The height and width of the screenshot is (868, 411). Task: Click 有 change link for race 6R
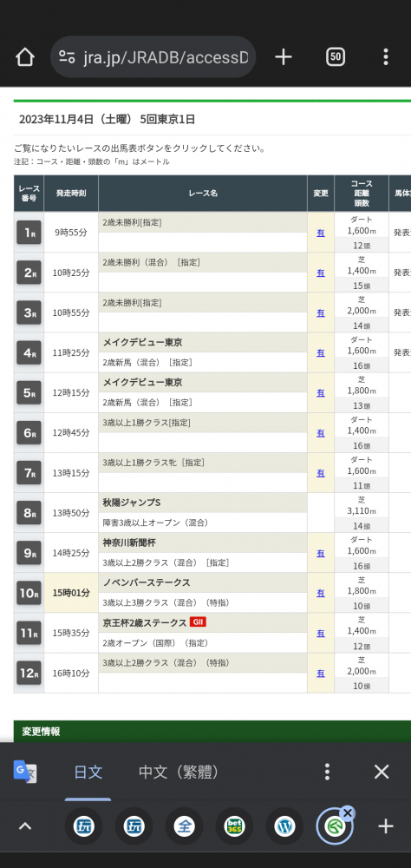coord(321,433)
